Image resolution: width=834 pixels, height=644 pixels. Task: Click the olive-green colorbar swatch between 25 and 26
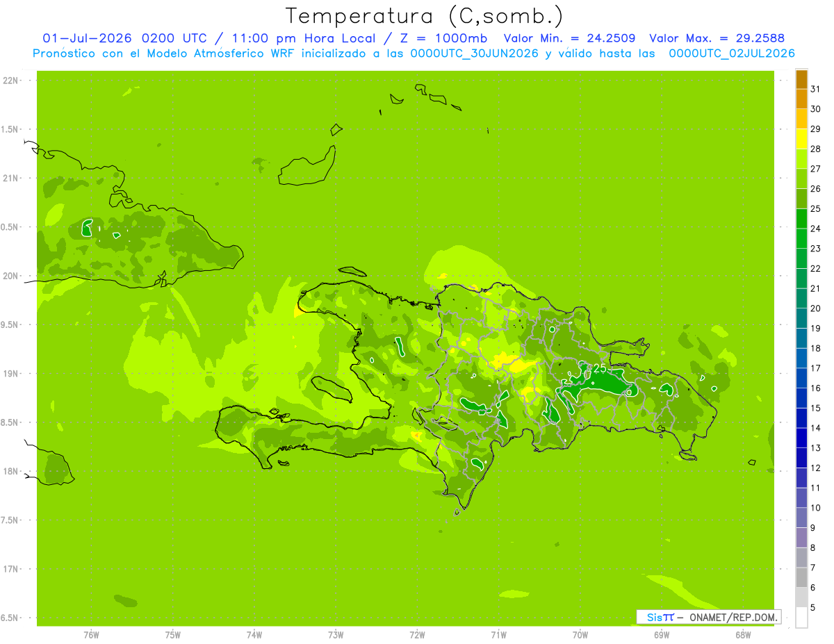point(801,199)
